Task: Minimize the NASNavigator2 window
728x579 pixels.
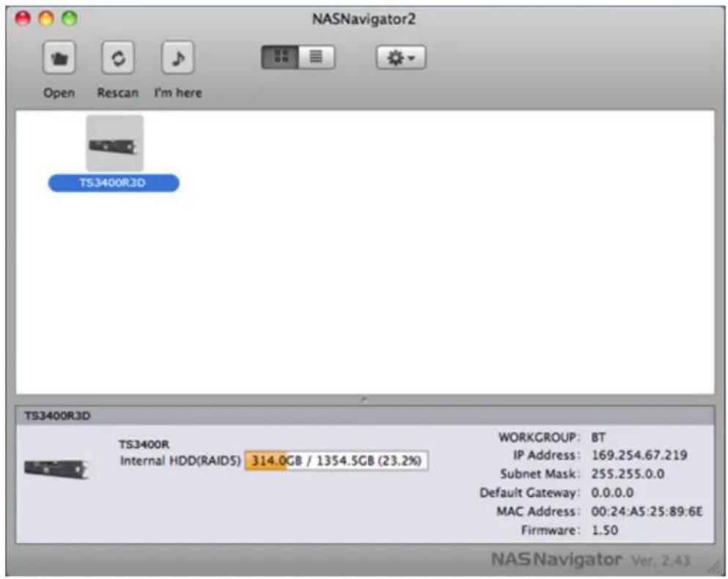Action: [46, 18]
